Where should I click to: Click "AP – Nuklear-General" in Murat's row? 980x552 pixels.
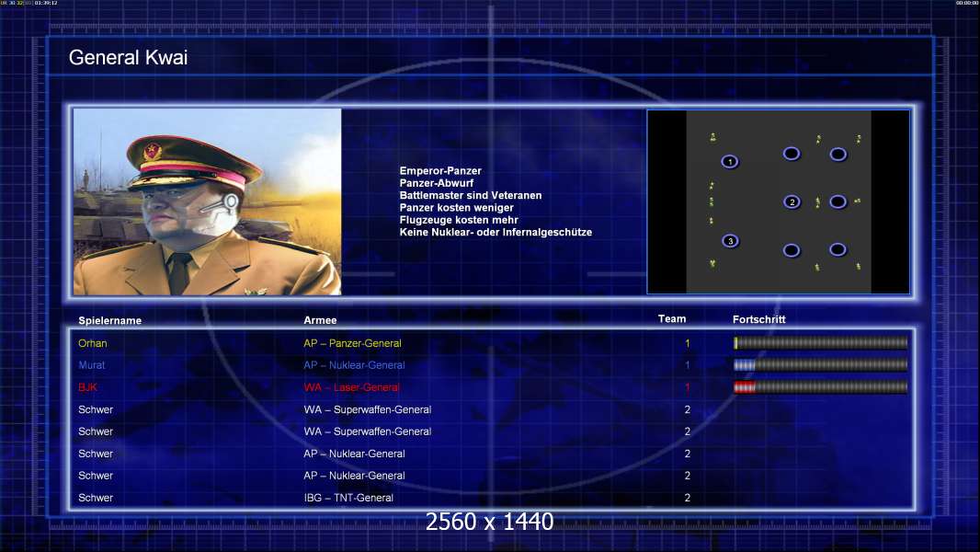click(x=354, y=365)
